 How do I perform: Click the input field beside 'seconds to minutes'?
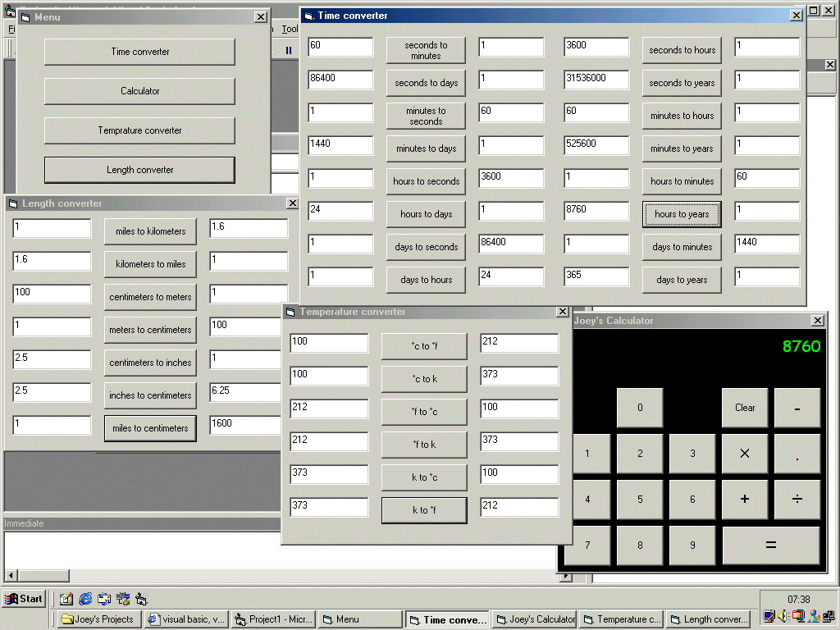[x=340, y=47]
